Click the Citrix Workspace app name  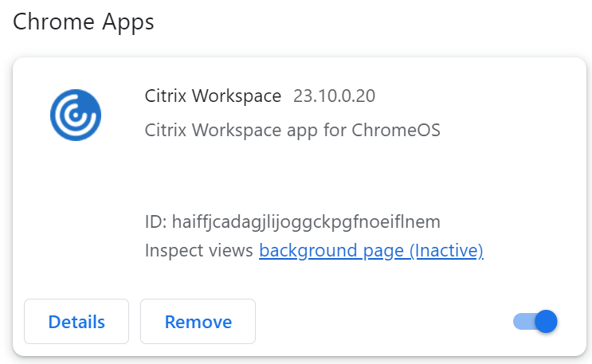coord(213,96)
